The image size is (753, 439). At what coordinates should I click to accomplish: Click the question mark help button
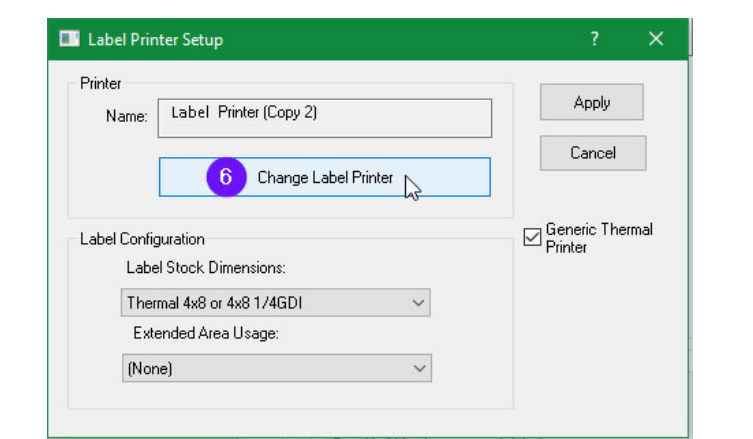click(594, 39)
